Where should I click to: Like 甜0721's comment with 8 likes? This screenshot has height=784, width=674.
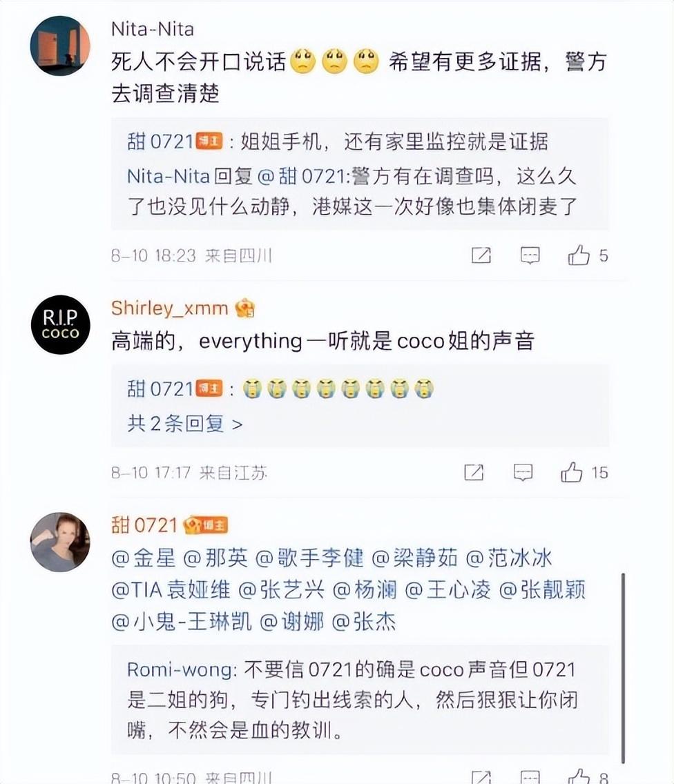pos(579,777)
